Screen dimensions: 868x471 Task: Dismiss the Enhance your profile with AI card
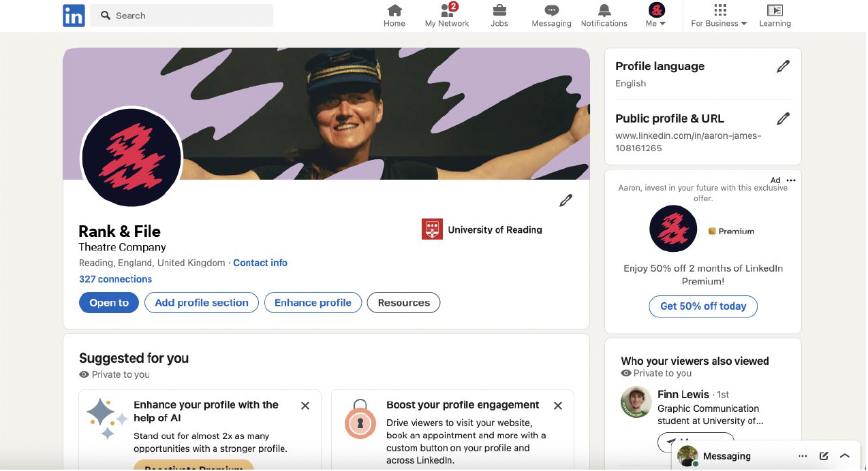(305, 406)
